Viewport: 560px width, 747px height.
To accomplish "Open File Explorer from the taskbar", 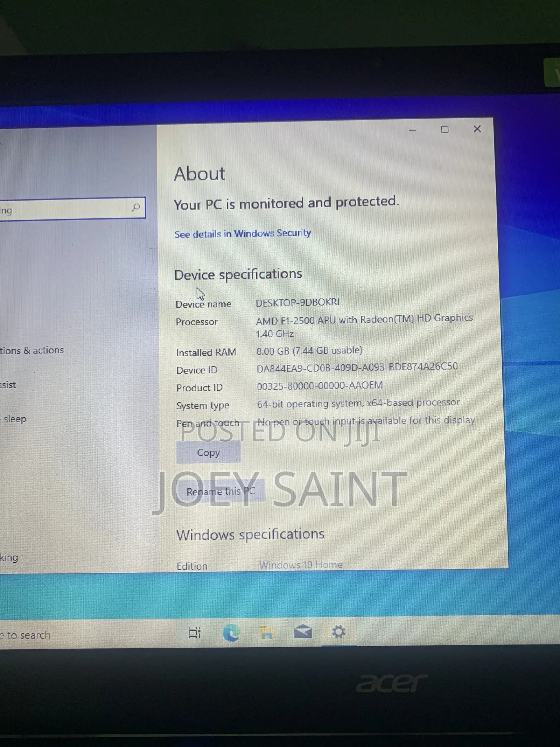I will click(x=267, y=633).
